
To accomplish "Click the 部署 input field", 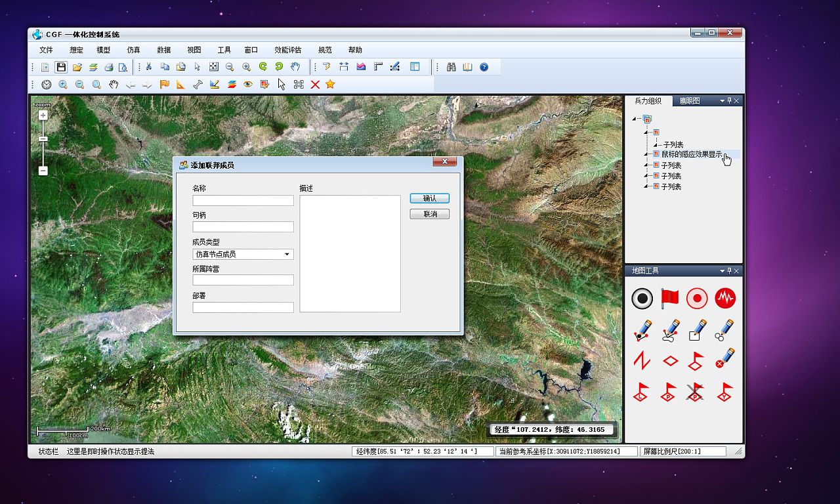I will point(243,307).
